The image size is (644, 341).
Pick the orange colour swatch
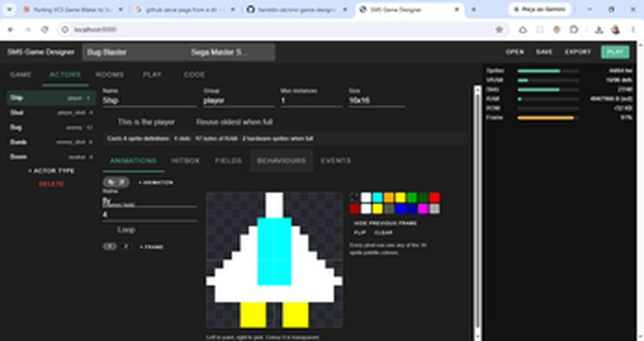(389, 197)
